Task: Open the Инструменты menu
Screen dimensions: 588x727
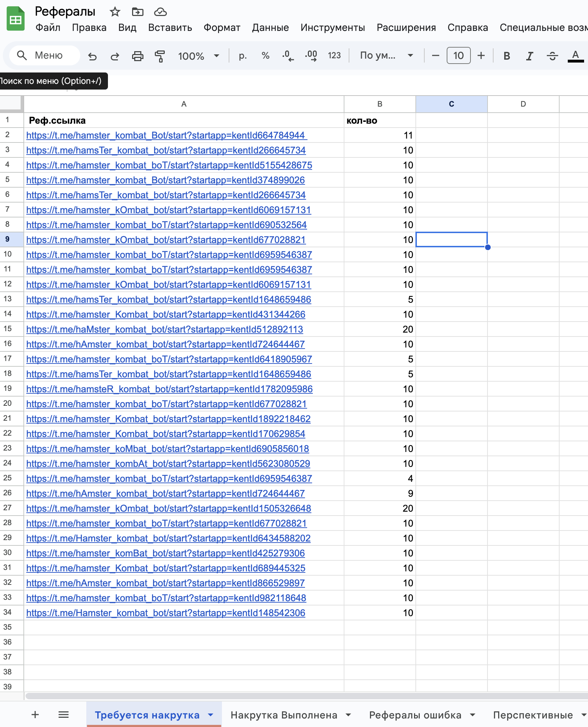Action: [x=333, y=27]
